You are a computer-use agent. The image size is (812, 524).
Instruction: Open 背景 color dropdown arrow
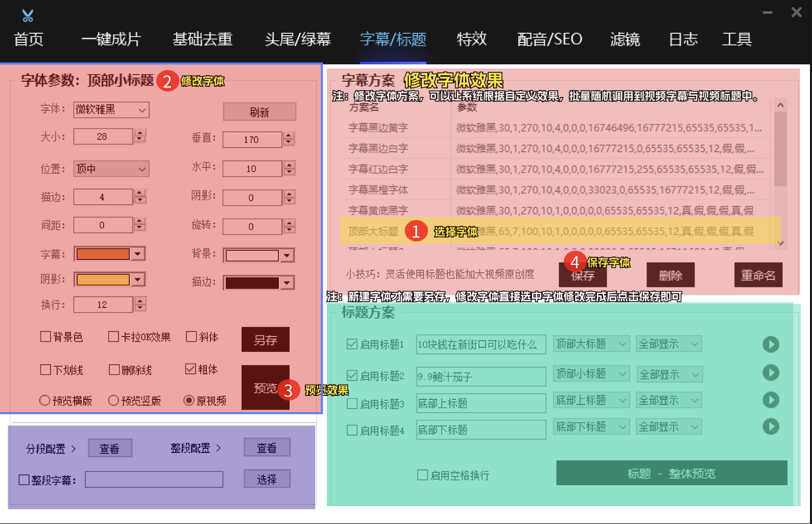click(x=287, y=255)
